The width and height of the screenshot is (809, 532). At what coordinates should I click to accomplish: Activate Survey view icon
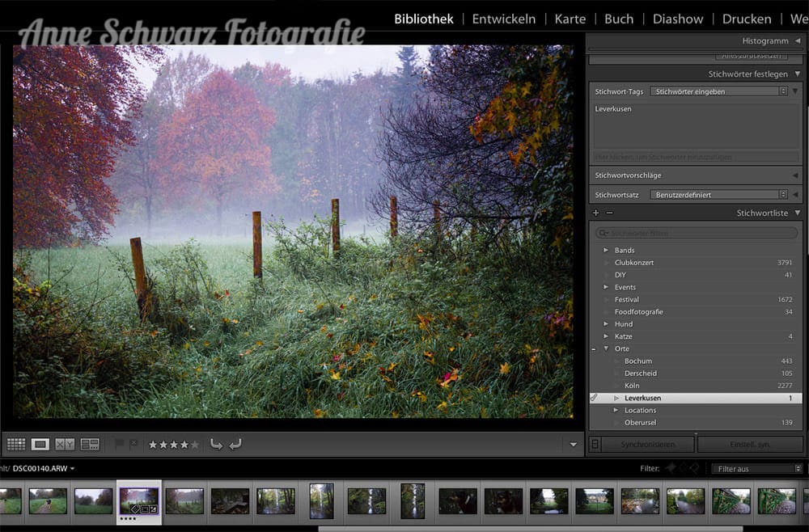(x=91, y=443)
